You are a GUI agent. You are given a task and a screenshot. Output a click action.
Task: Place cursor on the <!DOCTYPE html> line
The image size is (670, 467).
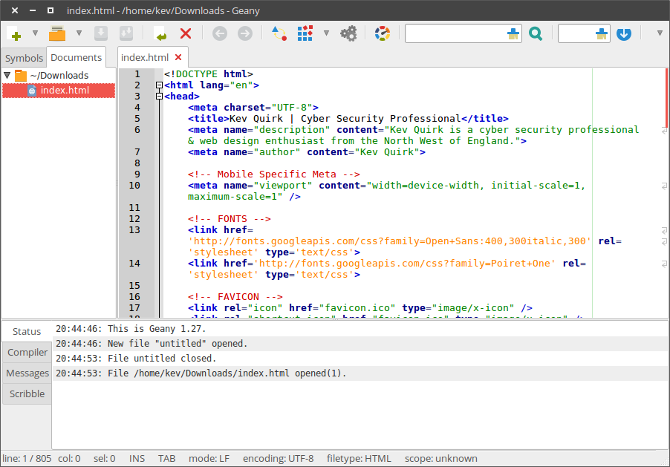[x=209, y=74]
